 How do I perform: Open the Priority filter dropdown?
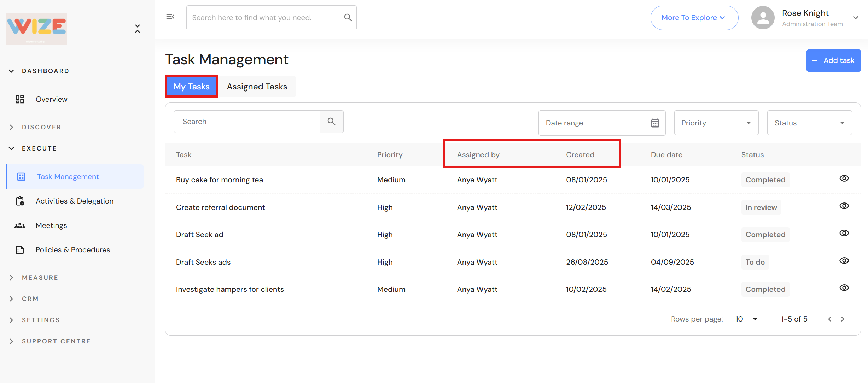tap(716, 123)
